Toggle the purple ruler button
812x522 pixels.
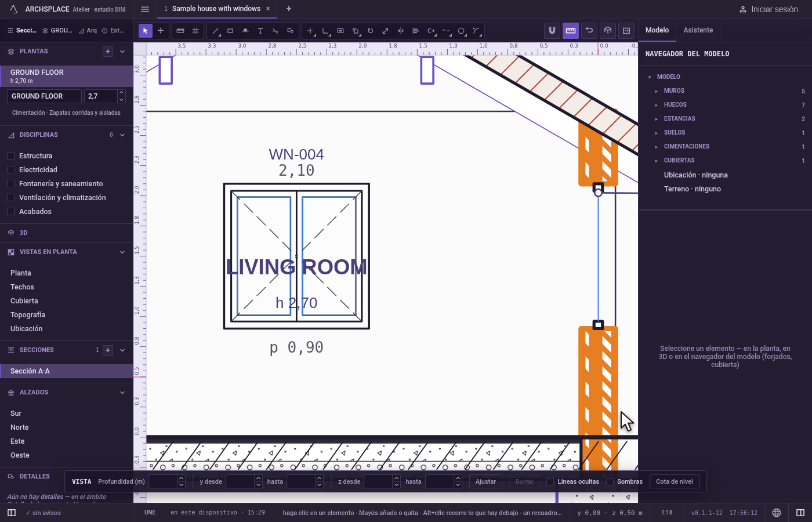(x=571, y=30)
